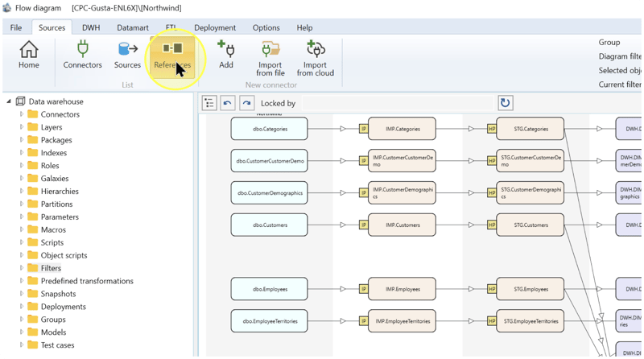Select the Deployments folder in tree
The image size is (644, 359).
tap(64, 307)
